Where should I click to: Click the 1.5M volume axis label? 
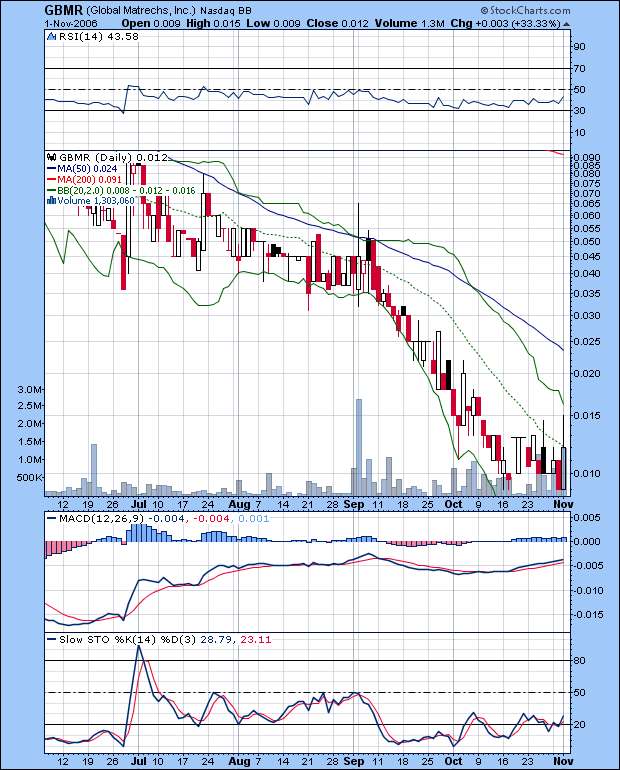click(29, 441)
